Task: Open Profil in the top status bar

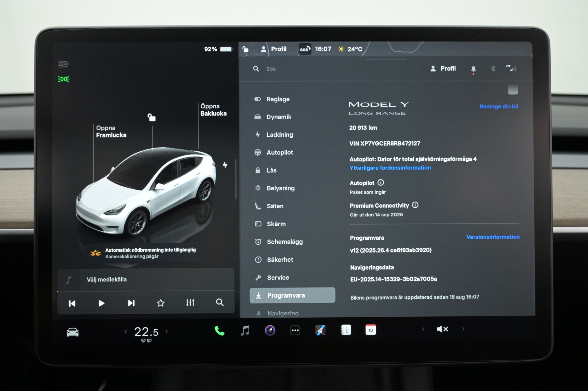Action: pyautogui.click(x=274, y=49)
